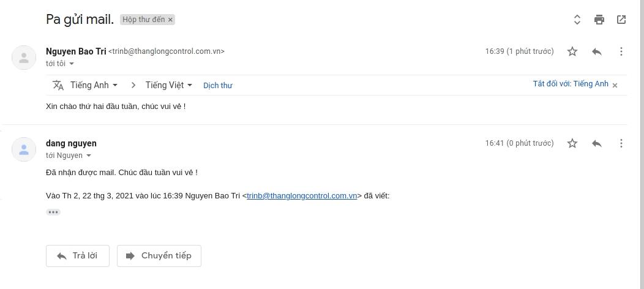Open conversation in a new window

click(621, 20)
